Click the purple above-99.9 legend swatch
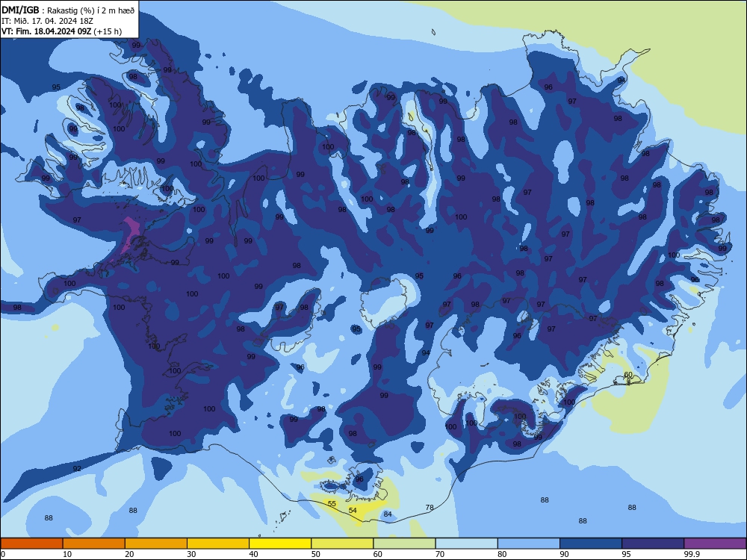Screen dimensions: 747x560 (715, 544)
